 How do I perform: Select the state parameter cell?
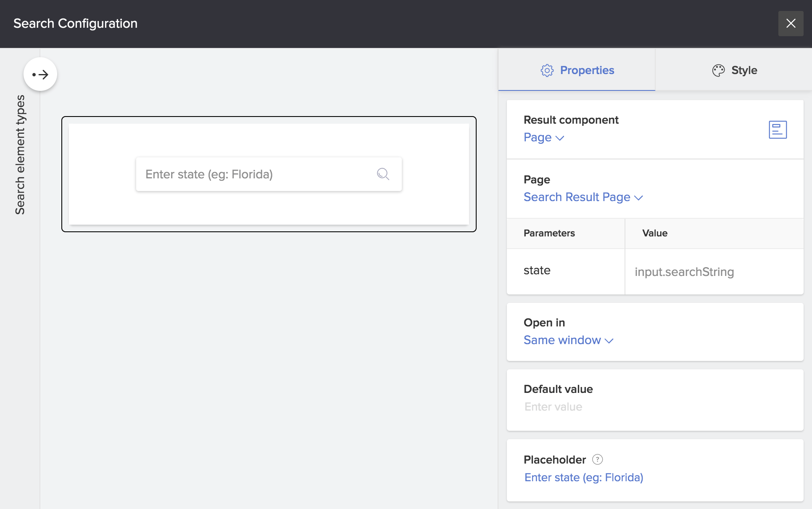pyautogui.click(x=537, y=270)
